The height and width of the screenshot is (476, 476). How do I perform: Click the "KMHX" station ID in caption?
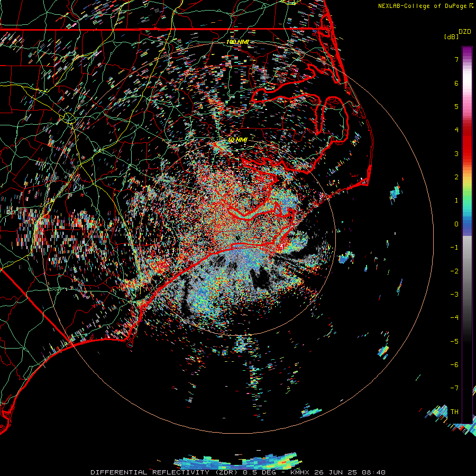pyautogui.click(x=300, y=472)
